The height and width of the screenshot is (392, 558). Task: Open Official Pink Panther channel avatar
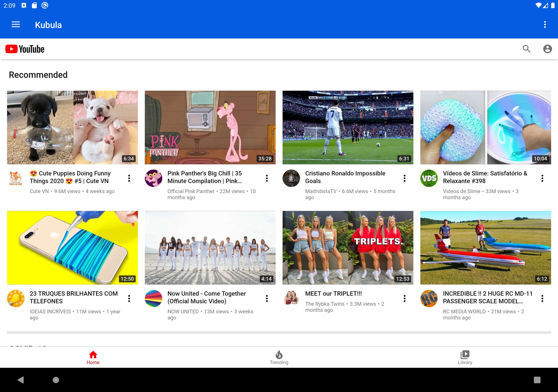153,178
